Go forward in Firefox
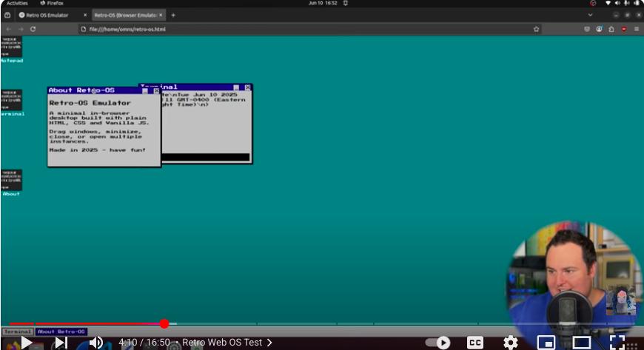The width and height of the screenshot is (644, 350). coord(21,29)
